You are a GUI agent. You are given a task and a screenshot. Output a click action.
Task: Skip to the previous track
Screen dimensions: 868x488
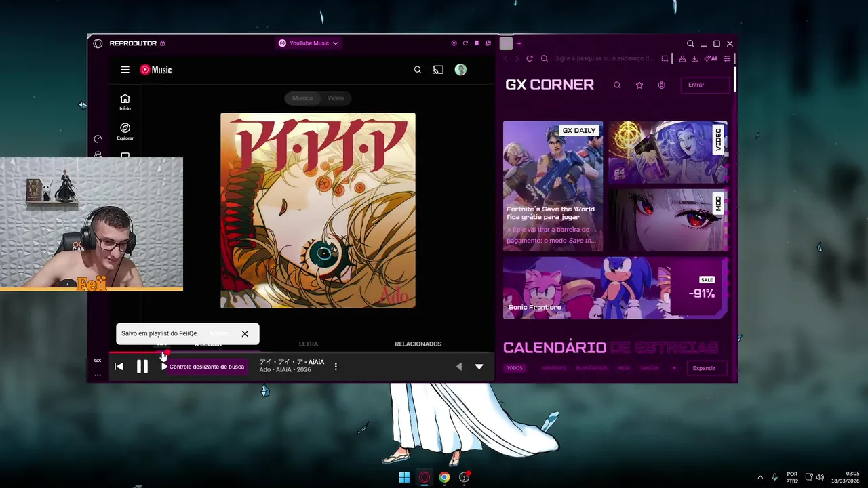(119, 367)
